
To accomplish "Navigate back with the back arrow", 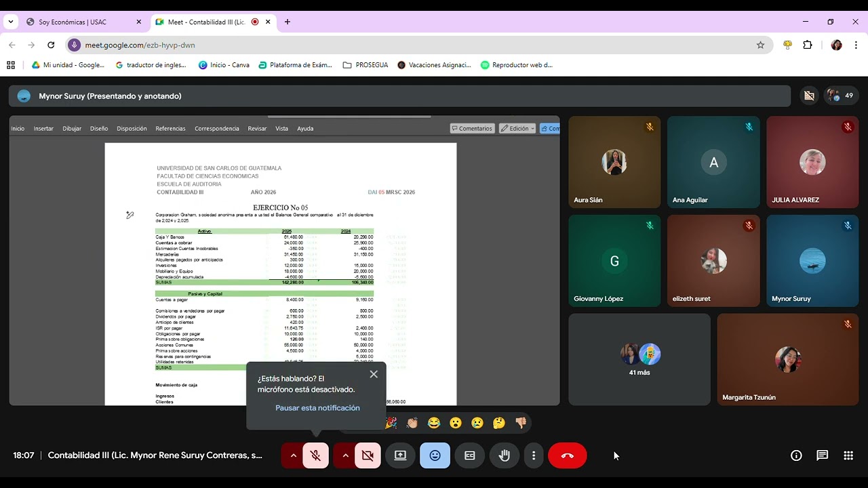I will (x=12, y=45).
